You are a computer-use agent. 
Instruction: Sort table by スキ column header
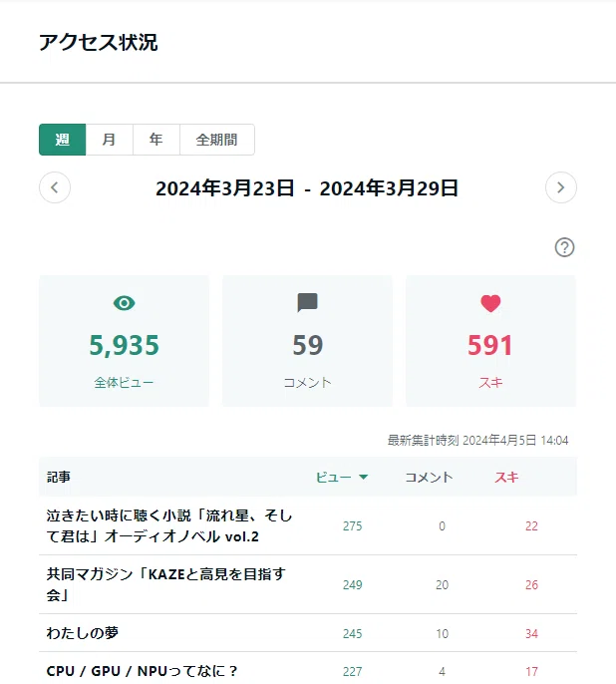(506, 478)
